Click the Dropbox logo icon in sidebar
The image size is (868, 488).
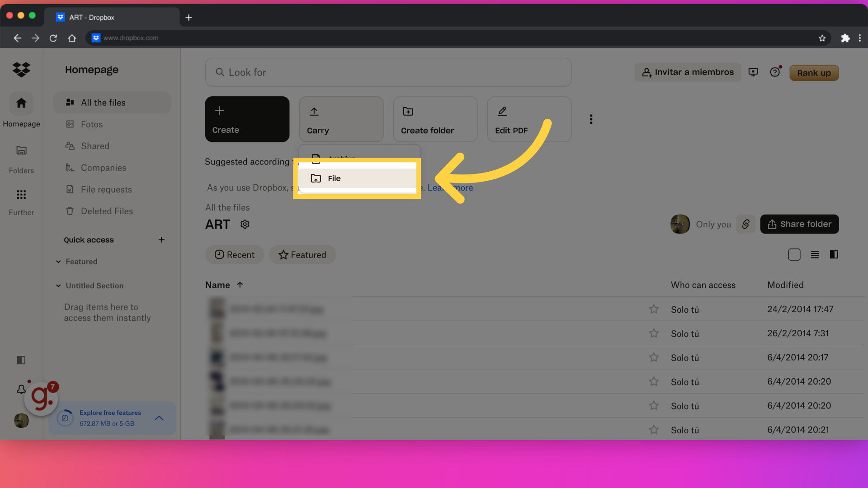tap(21, 70)
